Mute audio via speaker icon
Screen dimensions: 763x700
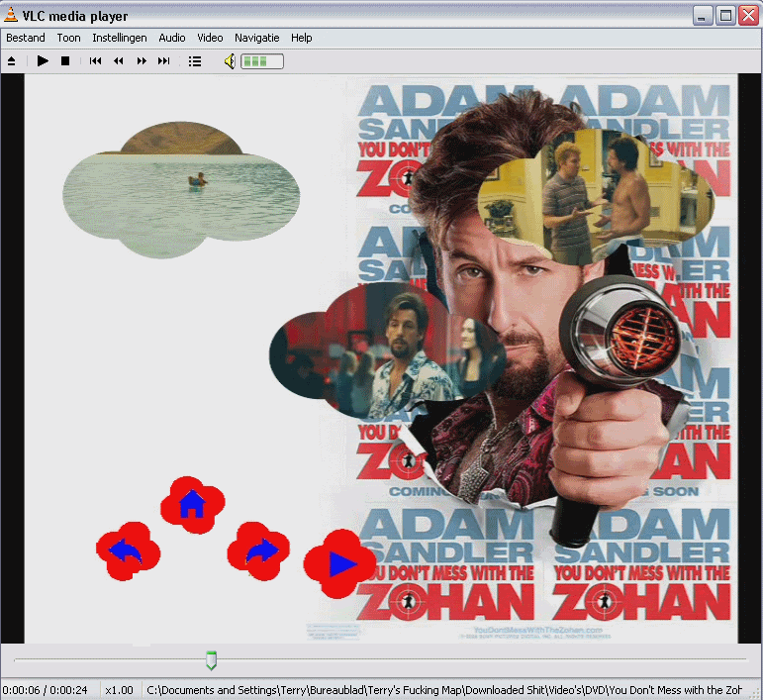230,61
